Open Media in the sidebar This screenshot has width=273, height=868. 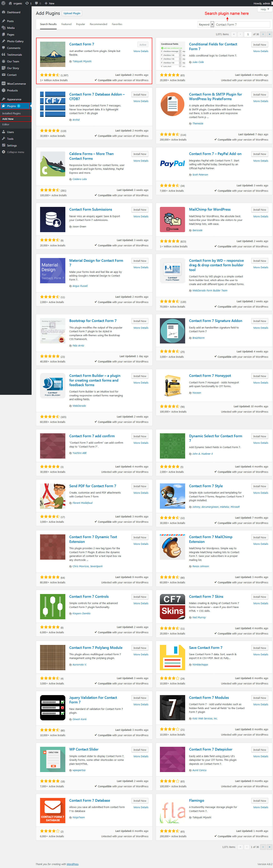point(11,28)
